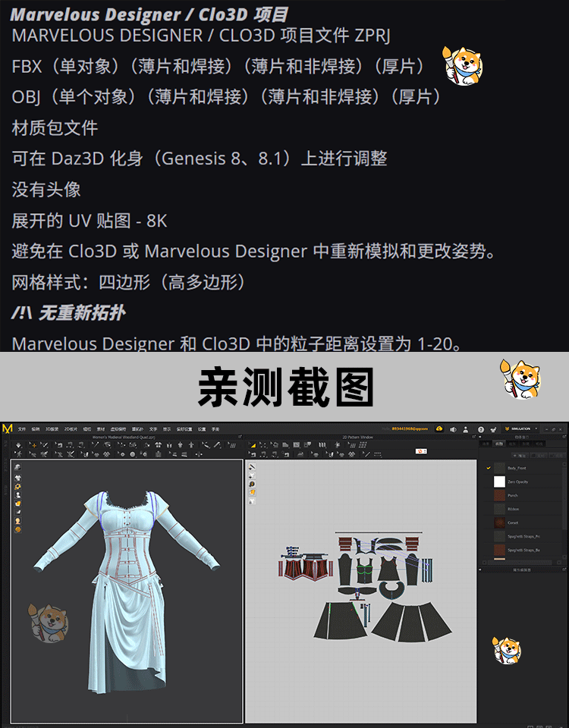Click the red Punch fabric swatch

[x=499, y=495]
